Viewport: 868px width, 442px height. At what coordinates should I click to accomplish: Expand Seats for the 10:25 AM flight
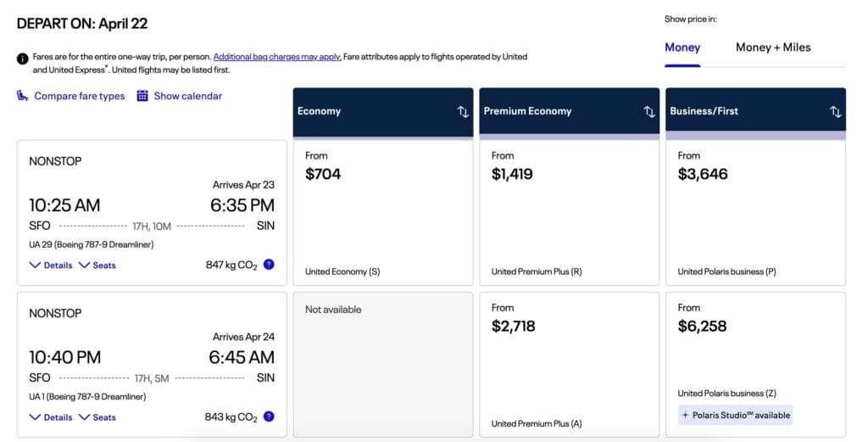(97, 266)
